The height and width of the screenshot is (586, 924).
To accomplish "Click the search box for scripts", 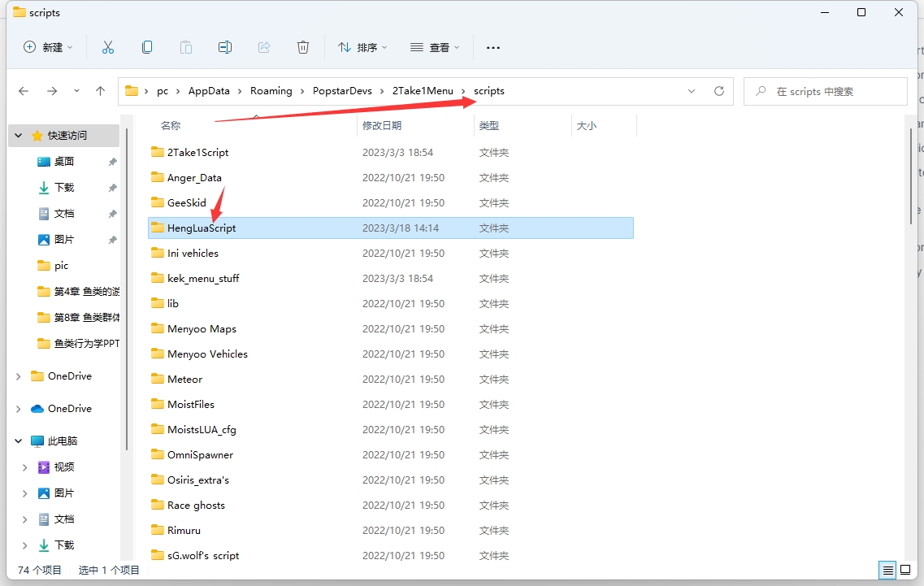I will tap(825, 91).
